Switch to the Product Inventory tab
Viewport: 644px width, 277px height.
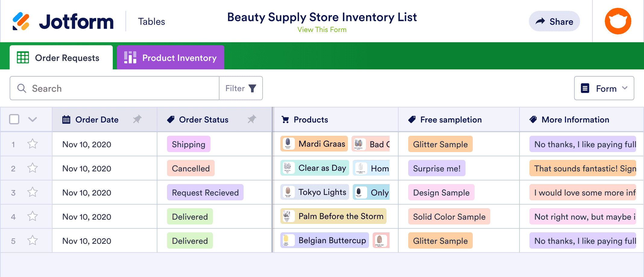pyautogui.click(x=171, y=58)
